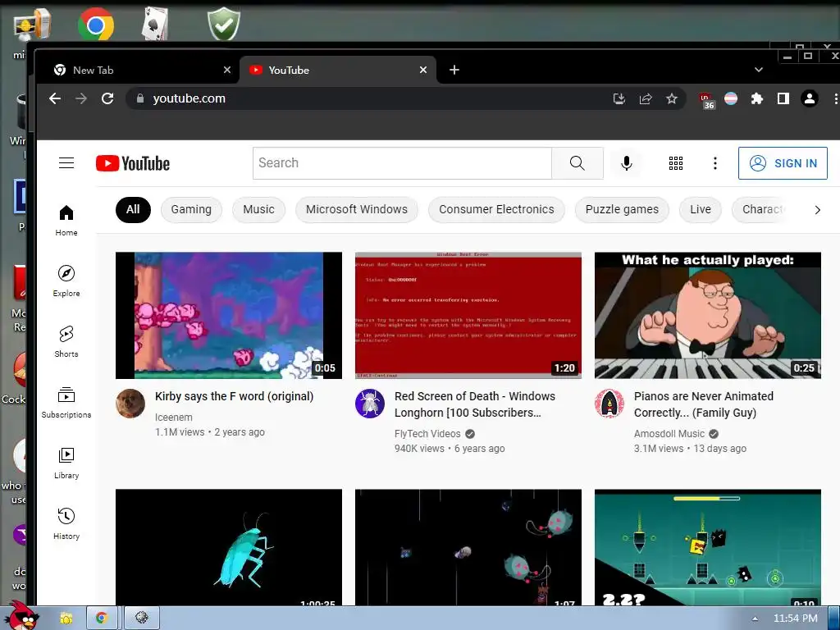The height and width of the screenshot is (630, 840).
Task: Click the Iceenem channel avatar
Action: click(x=130, y=404)
